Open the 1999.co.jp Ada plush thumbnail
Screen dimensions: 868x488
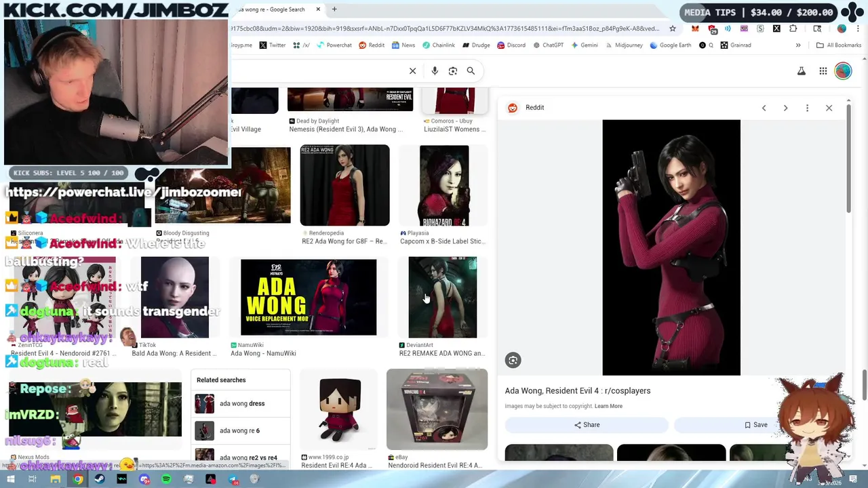340,409
